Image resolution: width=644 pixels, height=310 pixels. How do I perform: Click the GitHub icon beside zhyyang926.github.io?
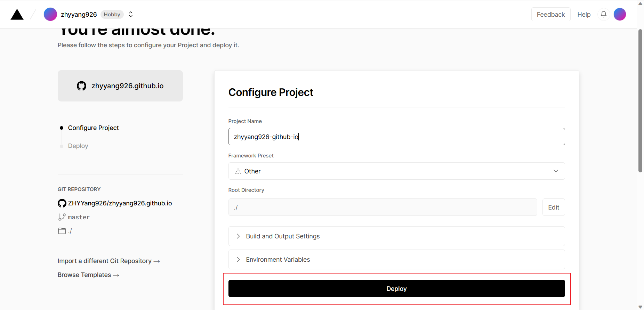[x=81, y=86]
